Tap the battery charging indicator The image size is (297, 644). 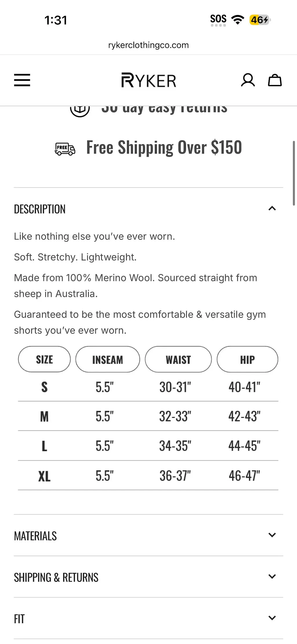(x=260, y=20)
